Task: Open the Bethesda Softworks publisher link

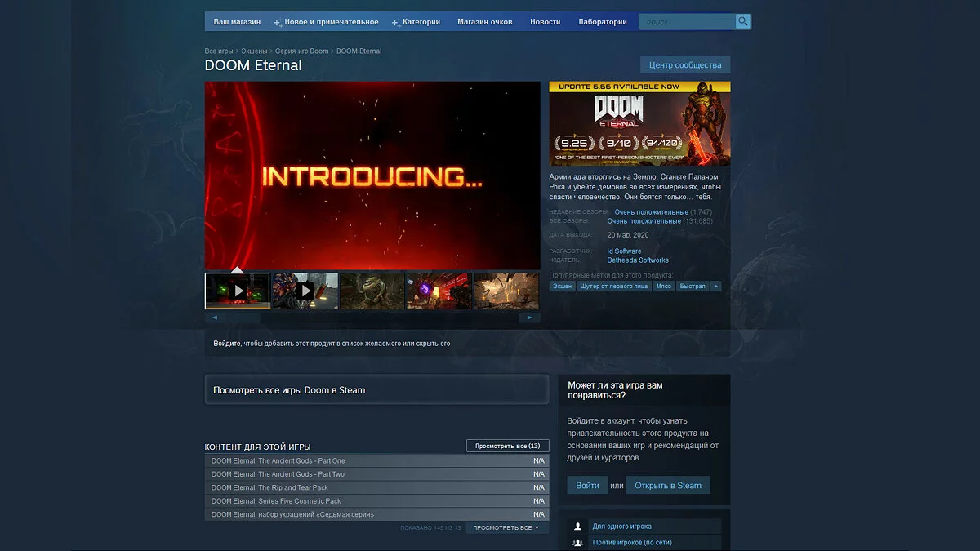Action: 638,260
